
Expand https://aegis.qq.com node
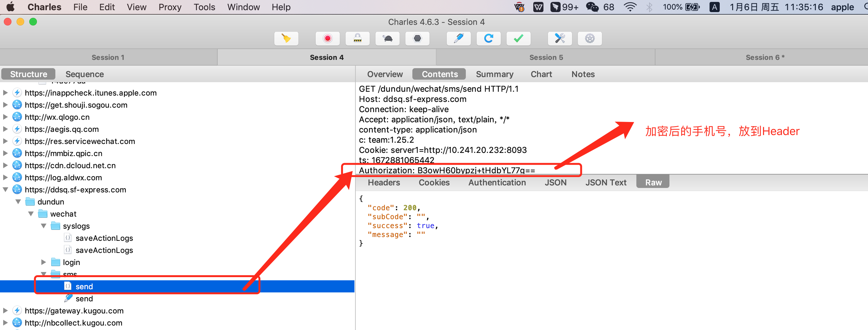(5, 129)
